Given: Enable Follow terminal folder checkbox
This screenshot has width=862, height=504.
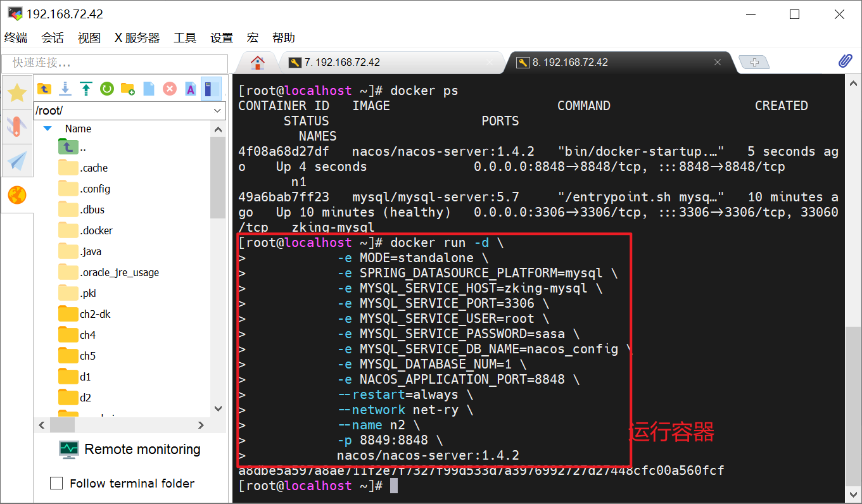Looking at the screenshot, I should 56,483.
